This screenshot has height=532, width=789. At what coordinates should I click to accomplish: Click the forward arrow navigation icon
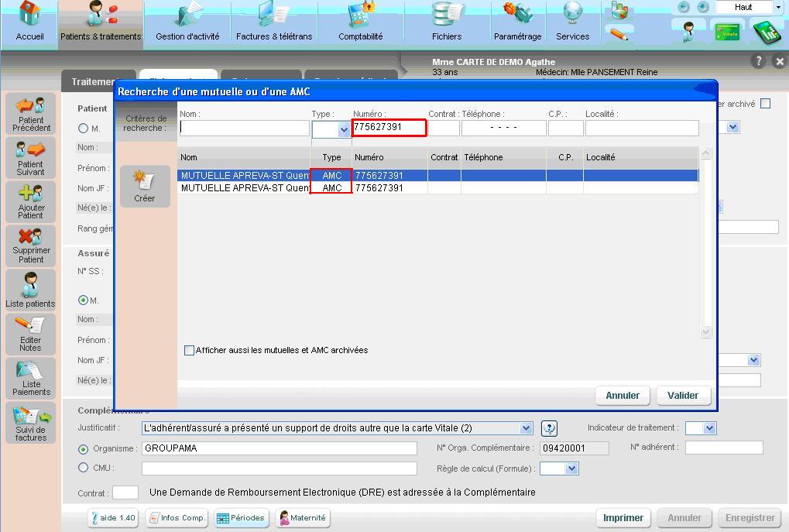(703, 6)
